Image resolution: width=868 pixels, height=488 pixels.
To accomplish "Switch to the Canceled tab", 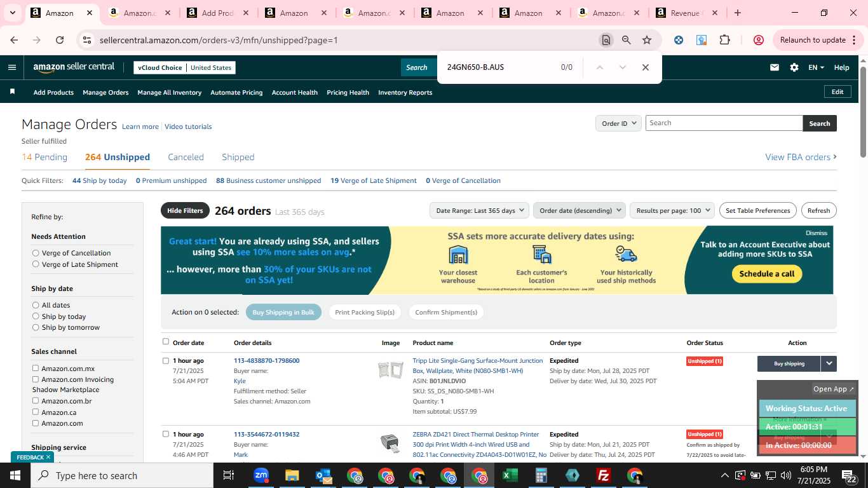I will pos(186,157).
